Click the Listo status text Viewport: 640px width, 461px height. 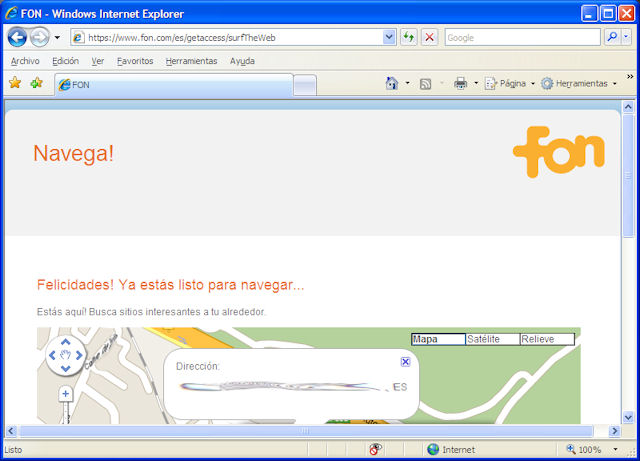13,450
